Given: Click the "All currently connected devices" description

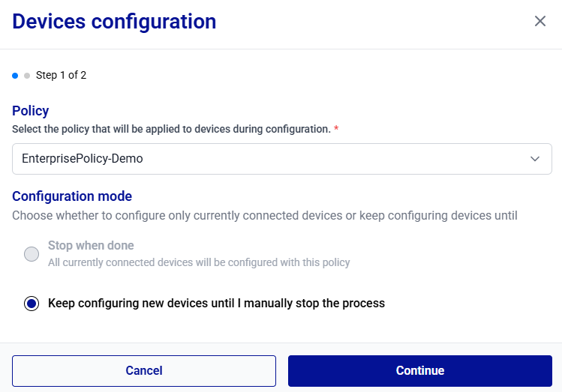Looking at the screenshot, I should point(199,262).
